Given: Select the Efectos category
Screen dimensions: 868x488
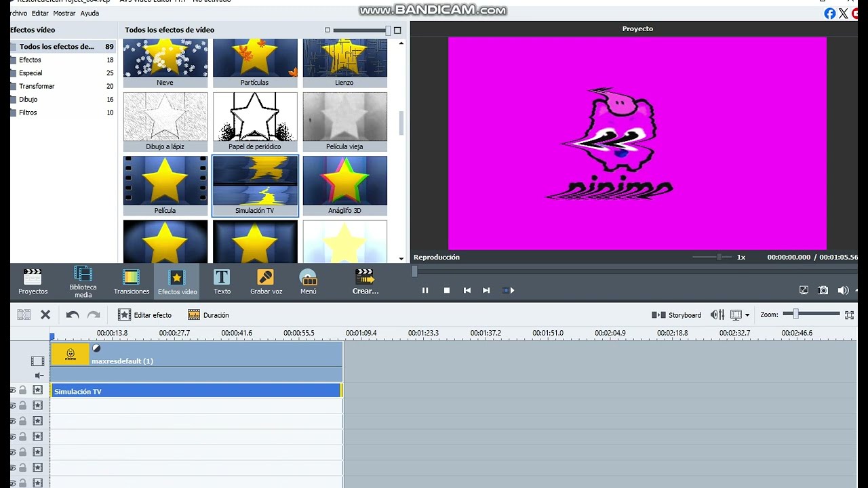Looking at the screenshot, I should pyautogui.click(x=62, y=60).
